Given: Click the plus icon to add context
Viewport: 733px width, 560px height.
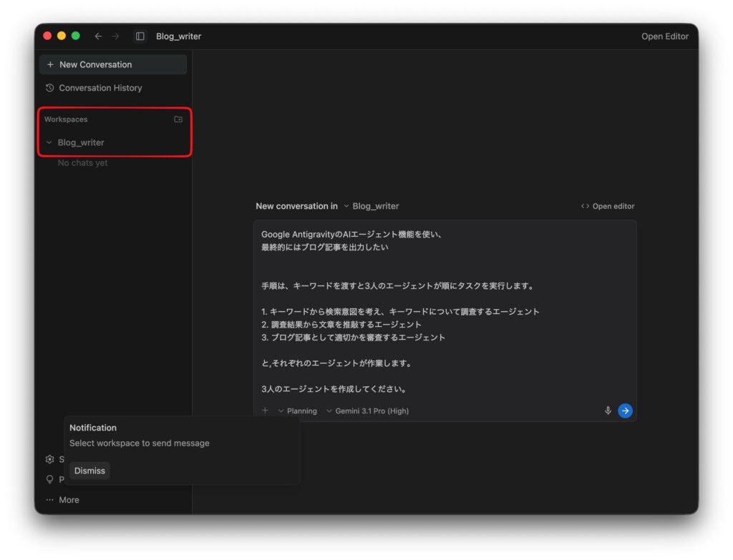Looking at the screenshot, I should (x=265, y=411).
